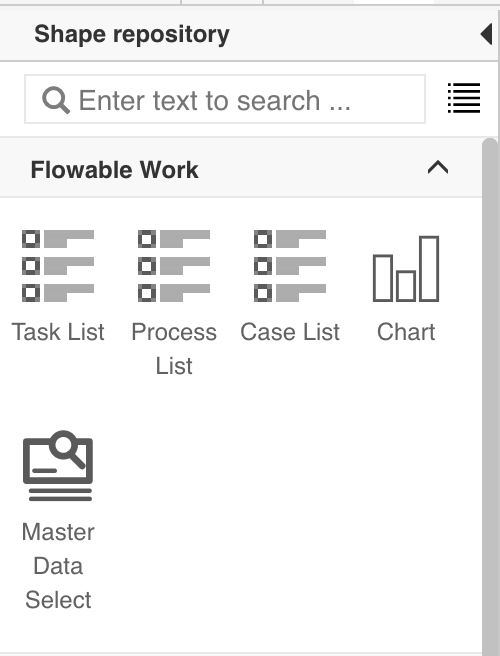Collapse Flowable Work with the chevron
500x656 pixels.
(x=438, y=168)
